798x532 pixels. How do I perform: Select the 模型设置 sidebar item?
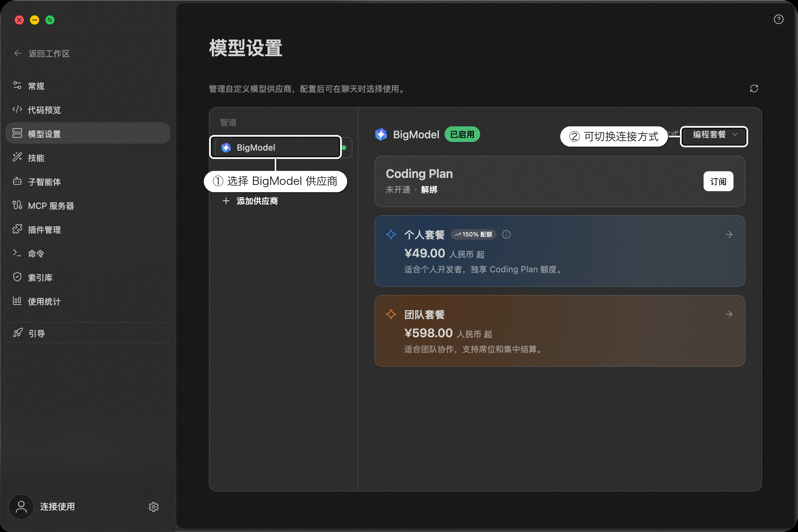[x=87, y=134]
